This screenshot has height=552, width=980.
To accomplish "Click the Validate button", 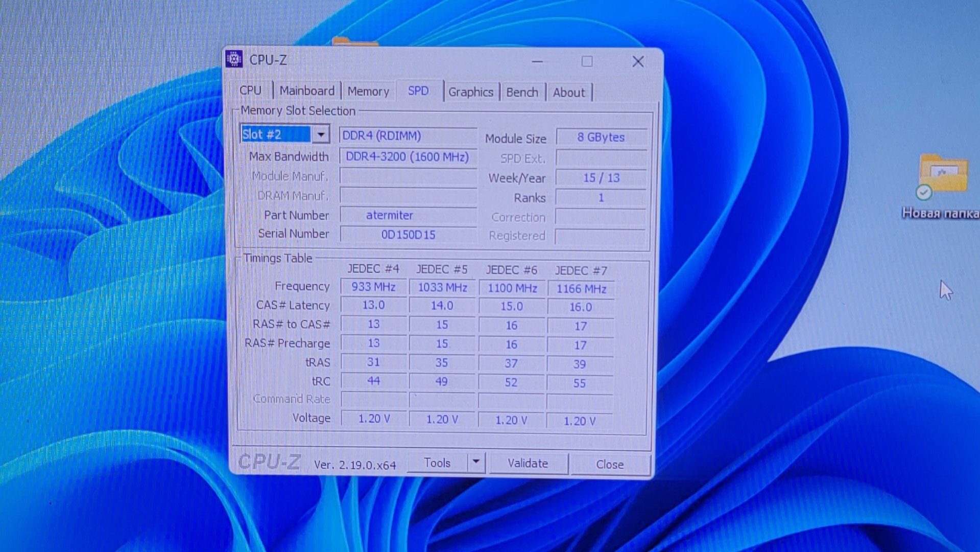I will (528, 463).
